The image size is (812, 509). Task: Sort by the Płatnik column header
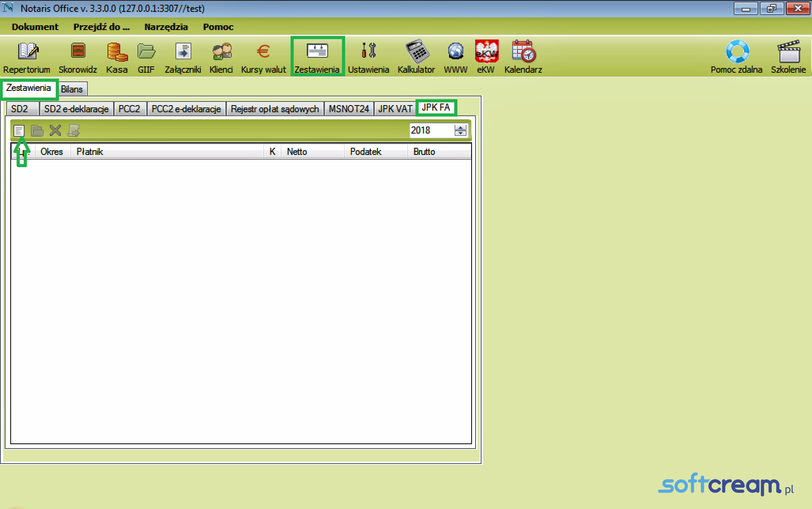pos(168,152)
